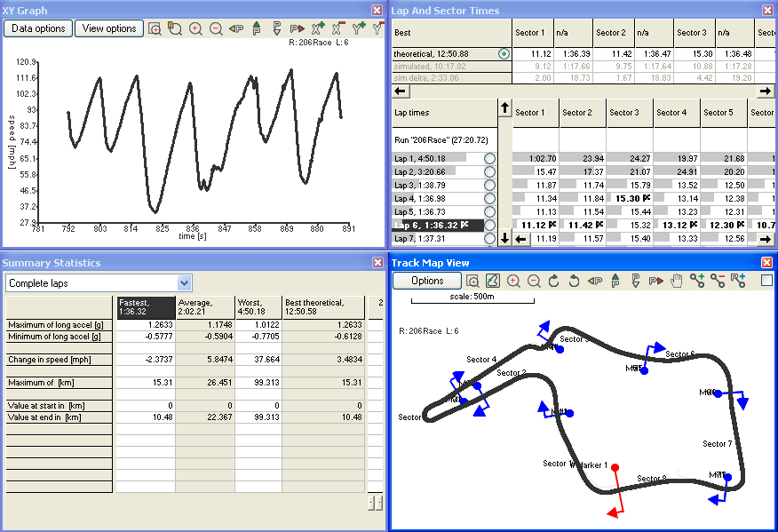Click the X+ axis expand icon
Viewport: 778px width, 532px height.
(318, 28)
